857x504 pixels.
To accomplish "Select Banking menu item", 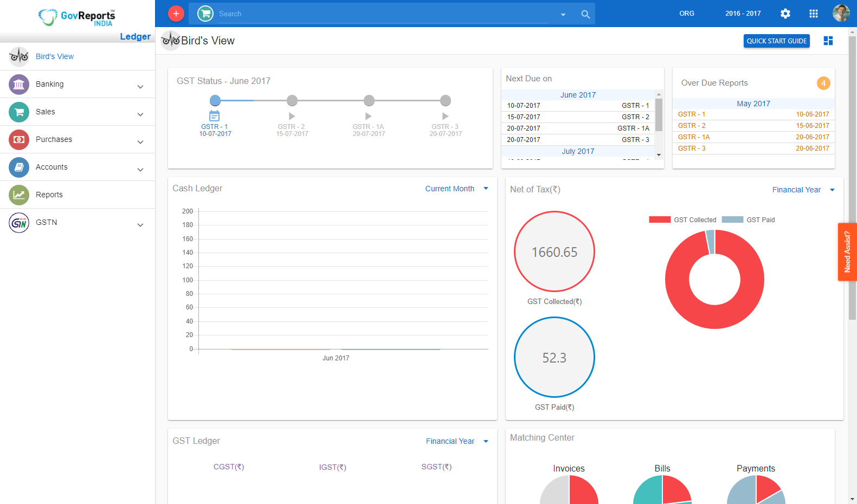I will pos(78,84).
